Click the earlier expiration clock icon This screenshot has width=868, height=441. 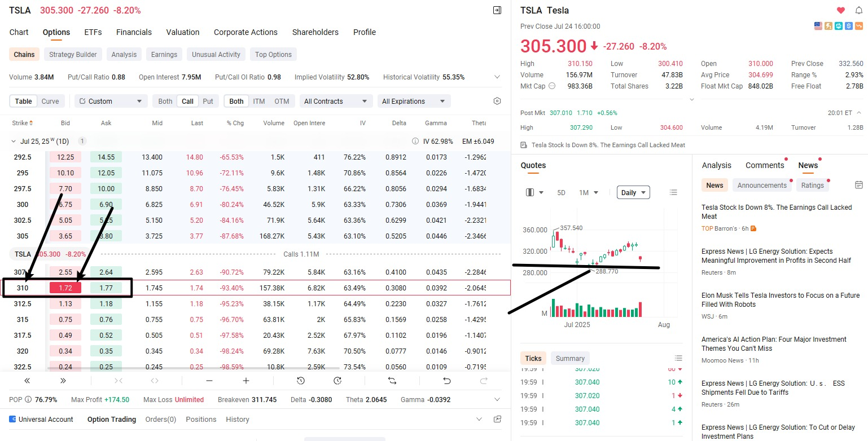pos(301,381)
